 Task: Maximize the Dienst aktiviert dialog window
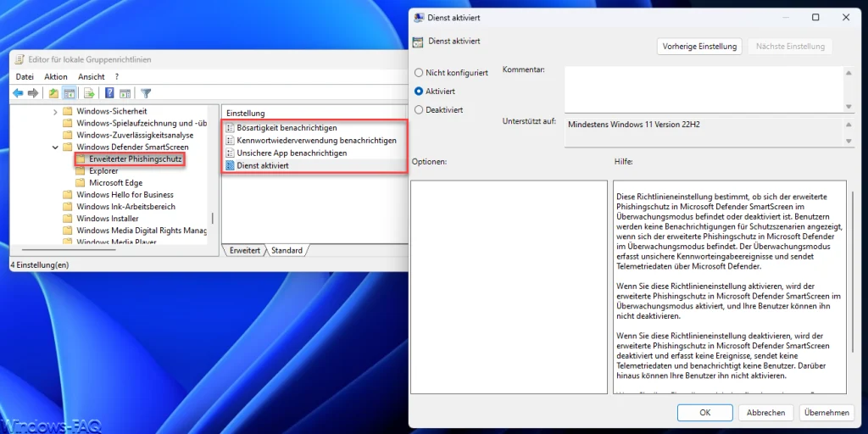coord(815,18)
